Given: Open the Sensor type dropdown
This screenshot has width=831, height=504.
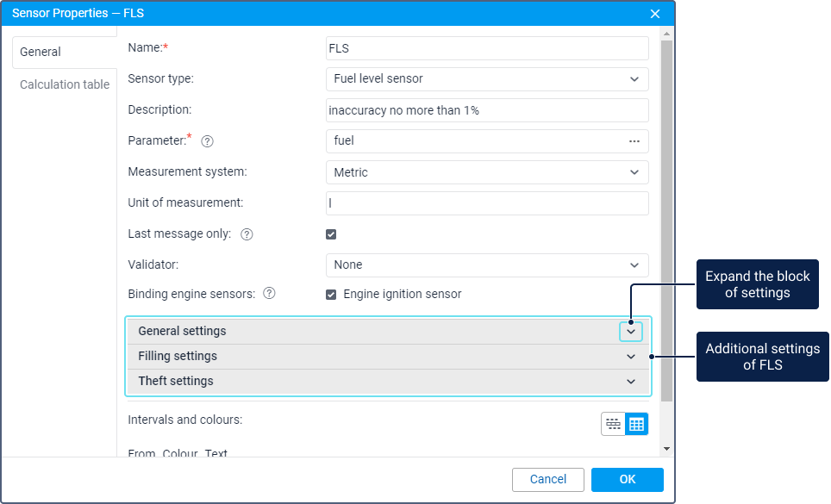Looking at the screenshot, I should point(487,79).
